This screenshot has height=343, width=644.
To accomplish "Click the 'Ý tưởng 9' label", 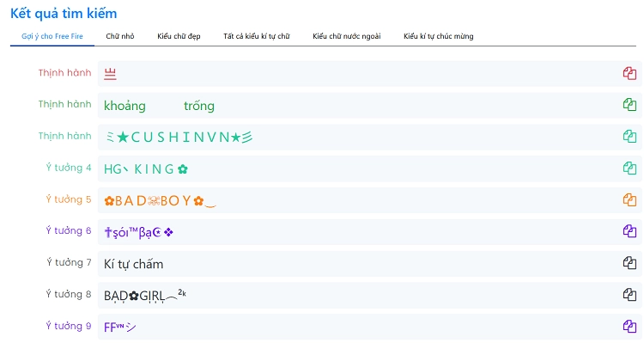I will (69, 326).
